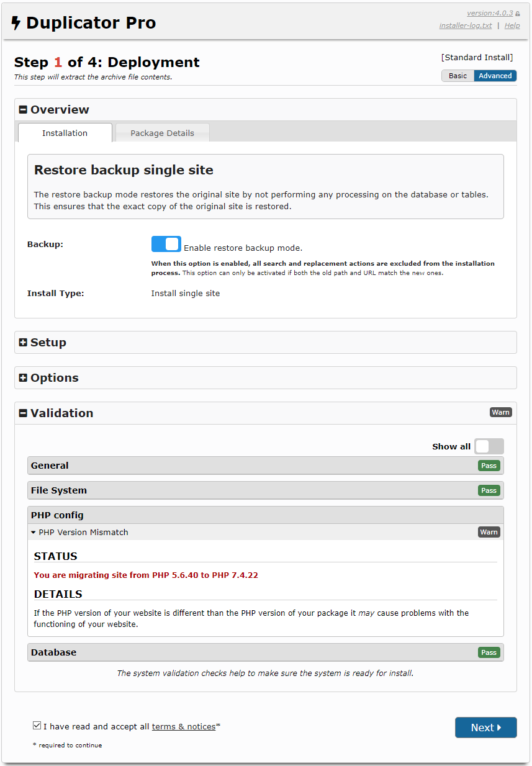Expand the General validation section
The image size is (532, 766).
266,466
